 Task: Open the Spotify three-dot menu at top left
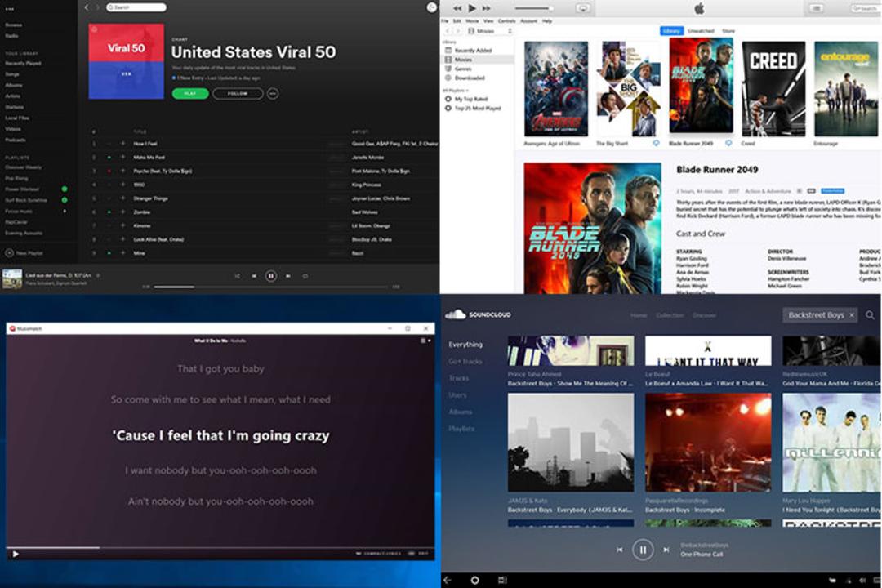pos(10,8)
